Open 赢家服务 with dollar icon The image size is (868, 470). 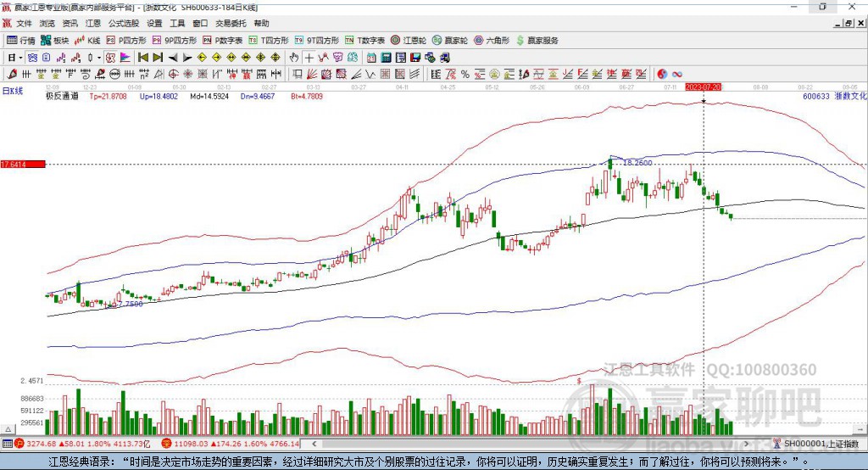(537, 41)
